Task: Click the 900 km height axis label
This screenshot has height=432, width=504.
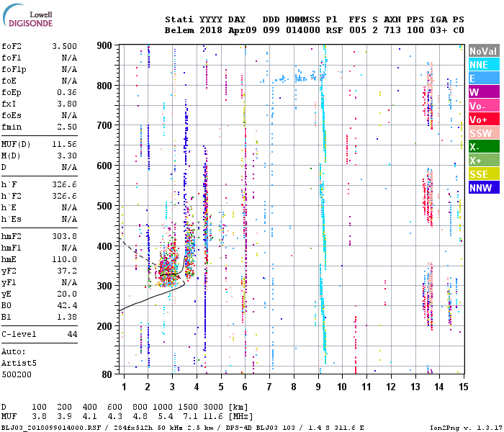Action: coord(104,45)
